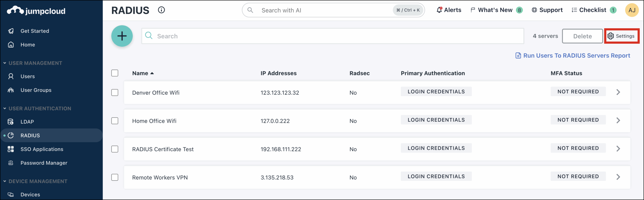Open the Alerts bell icon

[x=439, y=10]
